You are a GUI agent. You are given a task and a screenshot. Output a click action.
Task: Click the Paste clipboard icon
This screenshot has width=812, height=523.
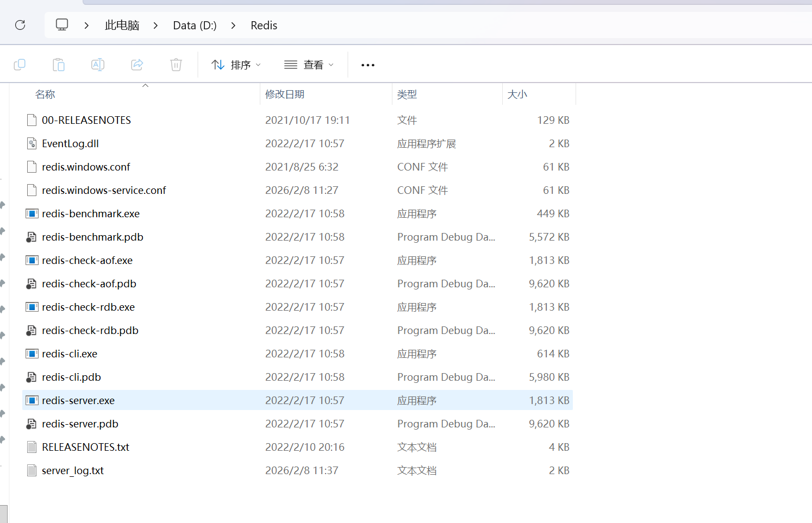[59, 65]
